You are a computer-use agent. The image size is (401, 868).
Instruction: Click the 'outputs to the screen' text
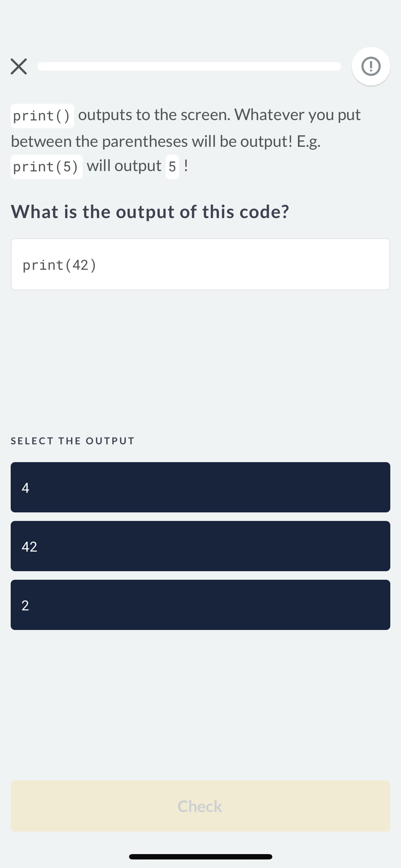point(154,115)
